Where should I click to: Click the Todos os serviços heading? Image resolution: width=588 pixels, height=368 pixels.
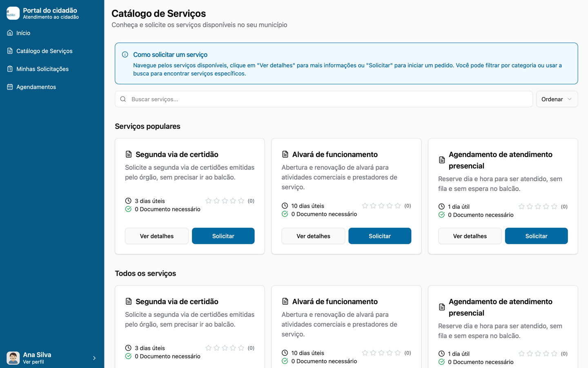click(x=145, y=274)
